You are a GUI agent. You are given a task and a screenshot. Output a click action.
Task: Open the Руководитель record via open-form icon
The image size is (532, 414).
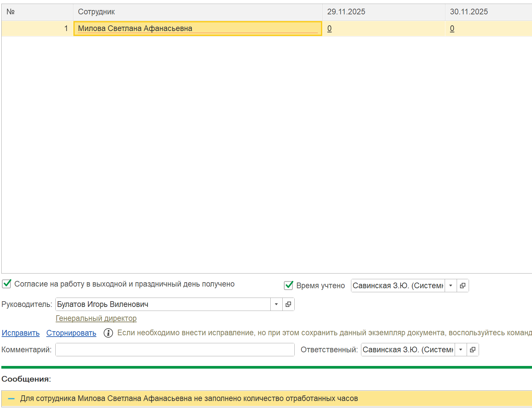coord(288,304)
